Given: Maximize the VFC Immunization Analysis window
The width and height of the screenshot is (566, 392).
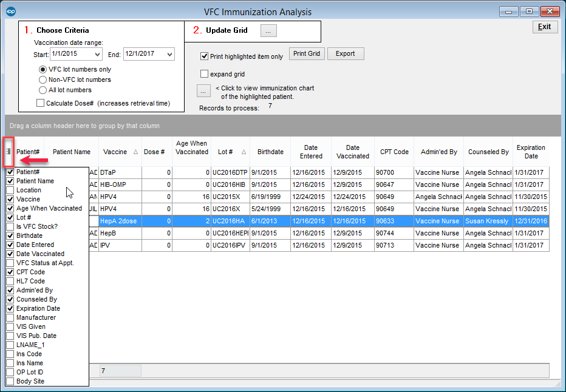Looking at the screenshot, I should 529,11.
